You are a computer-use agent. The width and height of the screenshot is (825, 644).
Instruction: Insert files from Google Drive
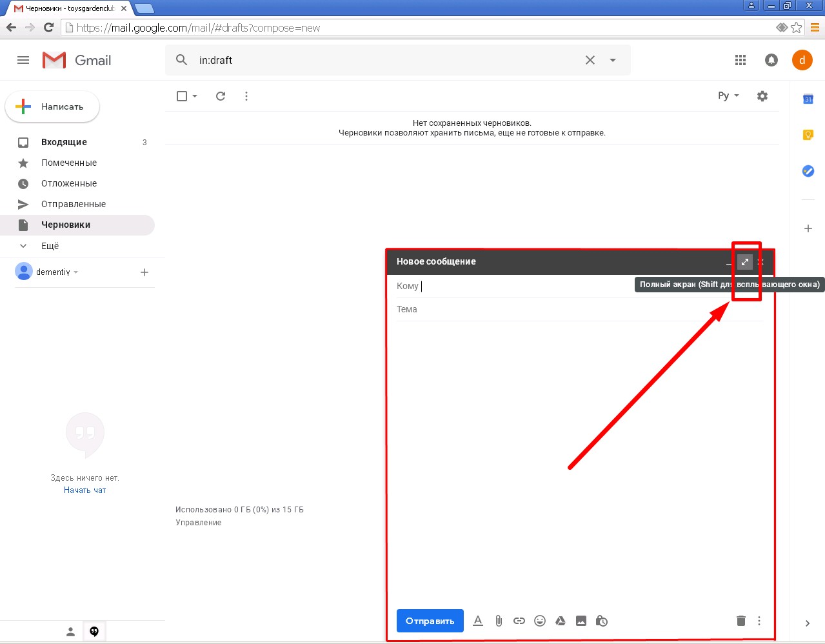pyautogui.click(x=561, y=621)
